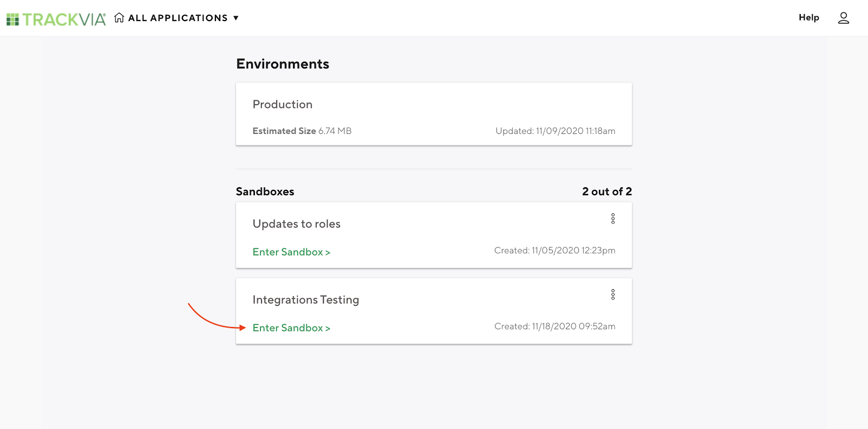Click the Production Estimated Size text
The width and height of the screenshot is (868, 429).
(302, 131)
